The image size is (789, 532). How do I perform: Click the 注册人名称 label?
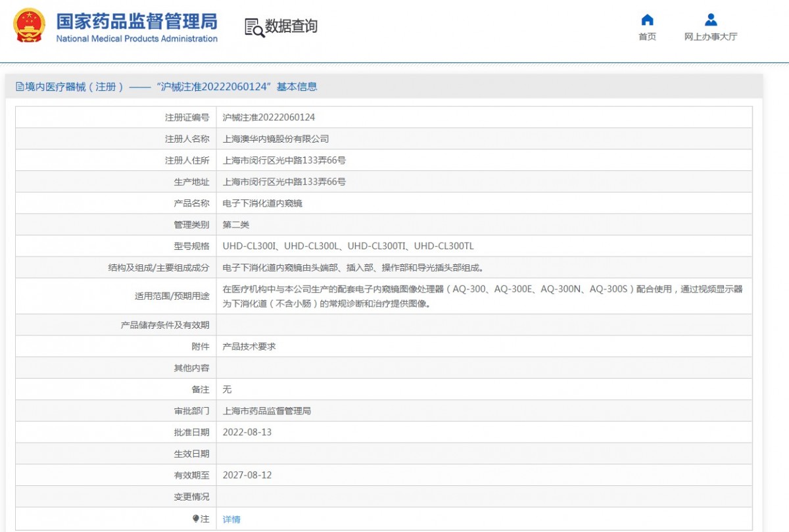click(x=187, y=139)
